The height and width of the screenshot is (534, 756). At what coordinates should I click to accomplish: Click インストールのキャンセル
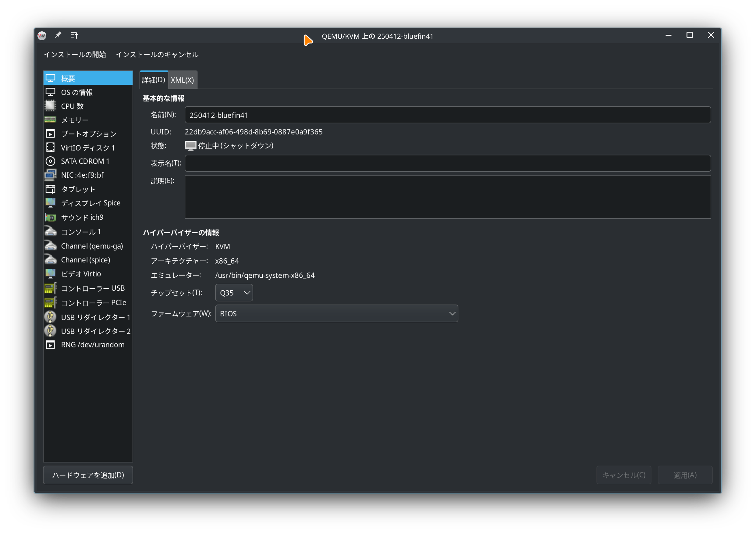(157, 54)
